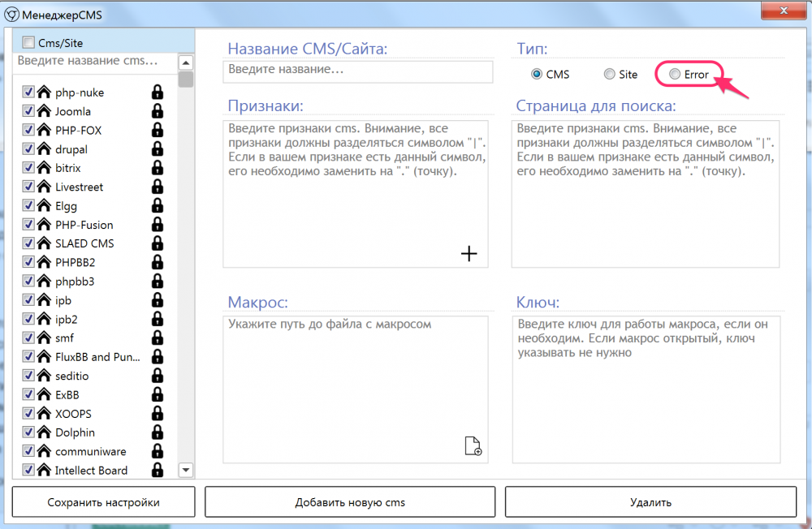Click the lock icon next to bitrix

click(158, 168)
